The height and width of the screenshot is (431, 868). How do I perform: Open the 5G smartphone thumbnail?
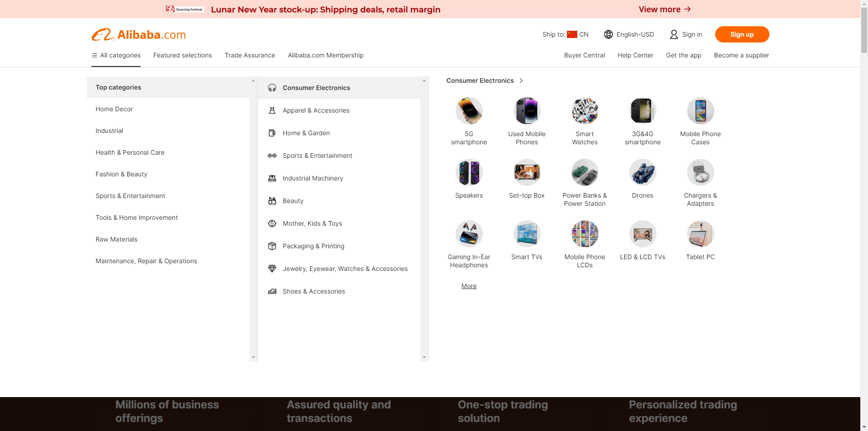pyautogui.click(x=469, y=111)
